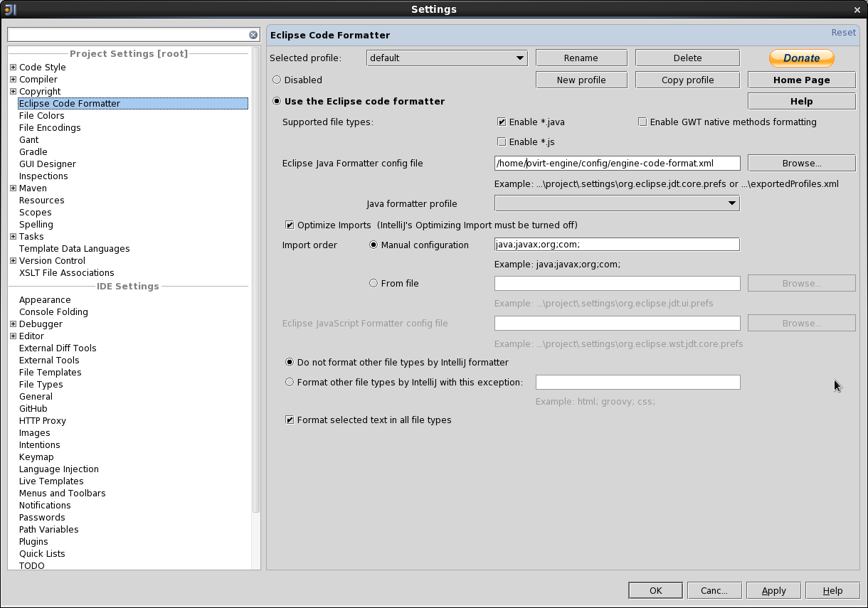Click the yellow Donate button

(801, 58)
